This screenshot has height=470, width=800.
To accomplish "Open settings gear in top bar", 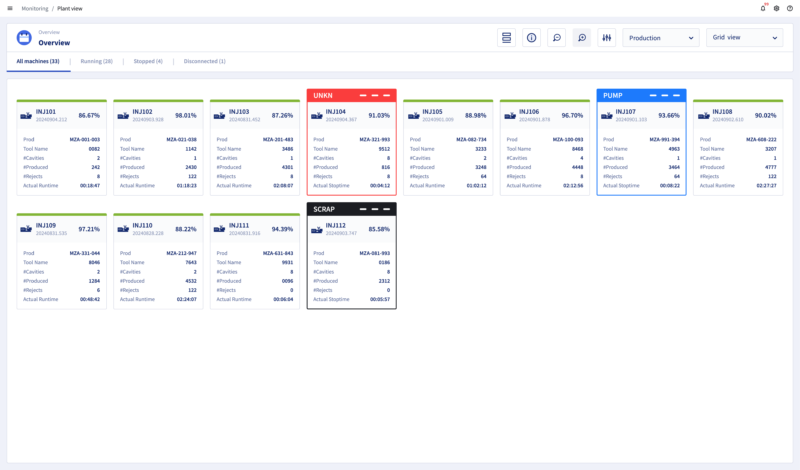I will [x=777, y=8].
